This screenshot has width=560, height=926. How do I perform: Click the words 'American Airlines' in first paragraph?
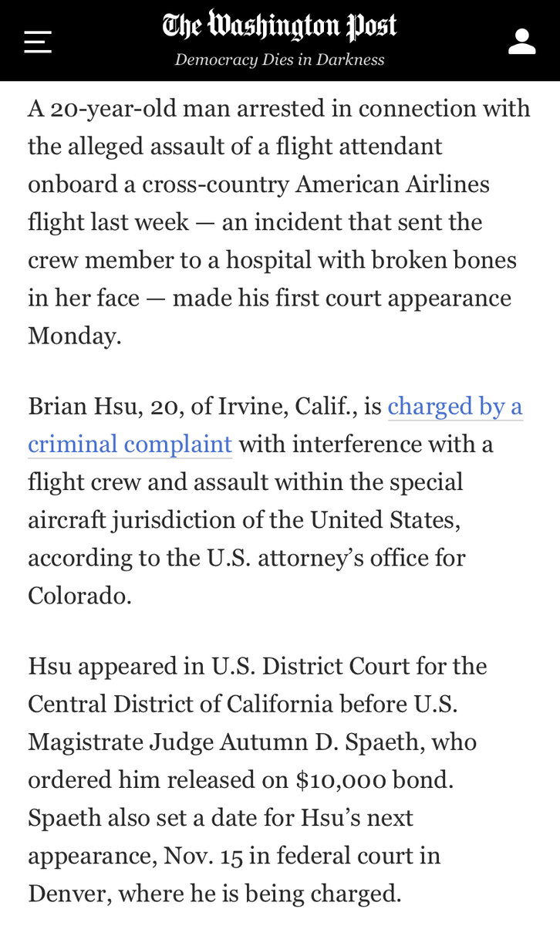click(x=401, y=185)
